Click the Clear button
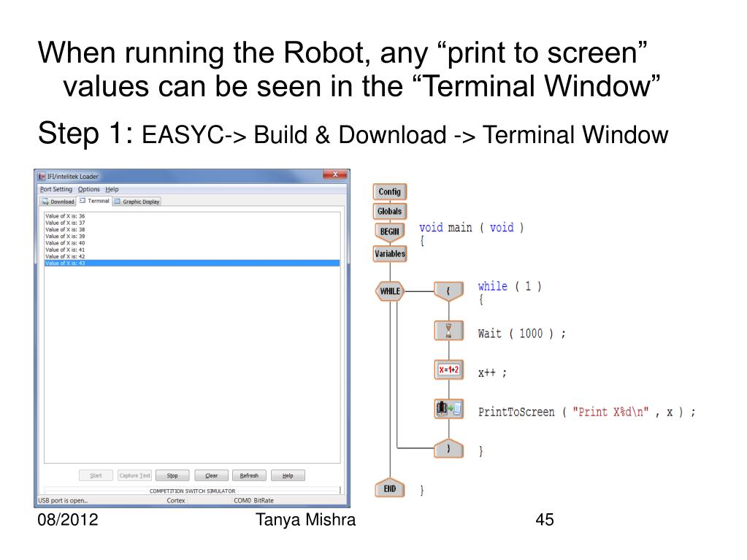Viewport: 747px width, 560px height. 212,475
